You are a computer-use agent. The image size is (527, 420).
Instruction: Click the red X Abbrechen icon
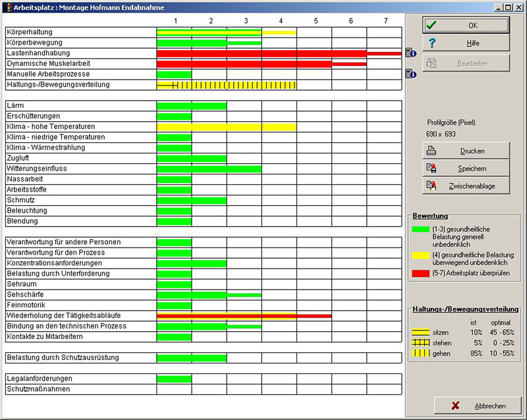click(x=455, y=406)
